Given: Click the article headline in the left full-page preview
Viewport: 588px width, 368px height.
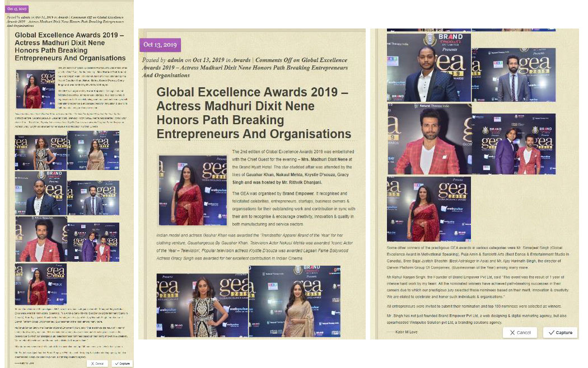Looking at the screenshot, I should click(70, 46).
